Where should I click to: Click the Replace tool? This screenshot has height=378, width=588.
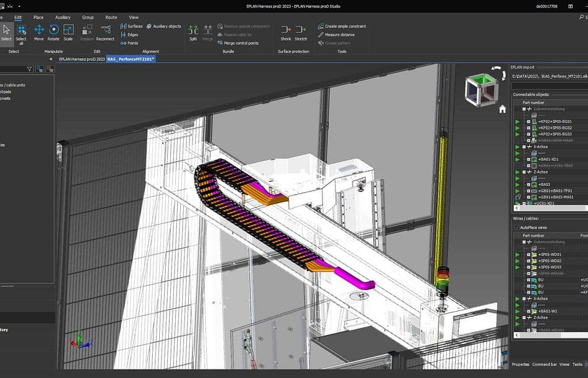[87, 33]
